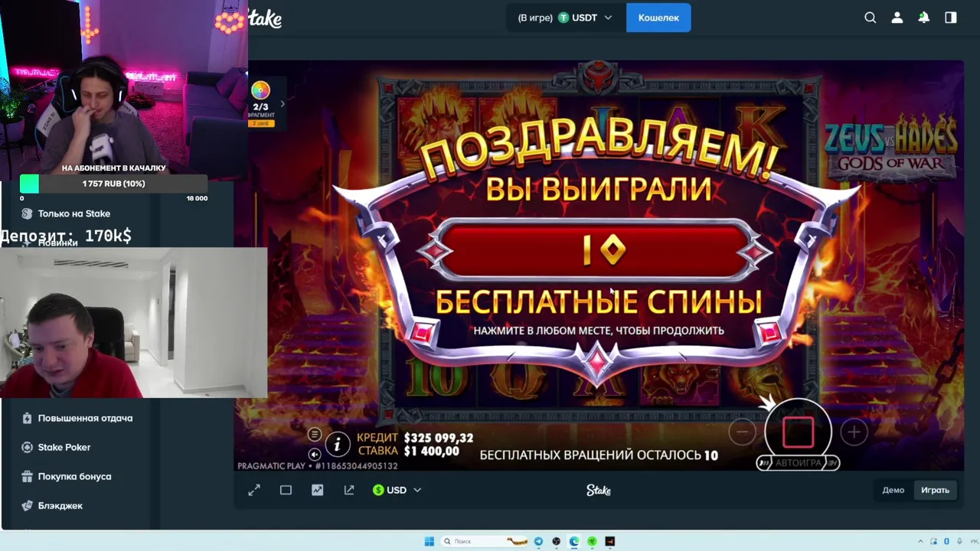Click Нажмите в любом месте to continue

pos(599,331)
